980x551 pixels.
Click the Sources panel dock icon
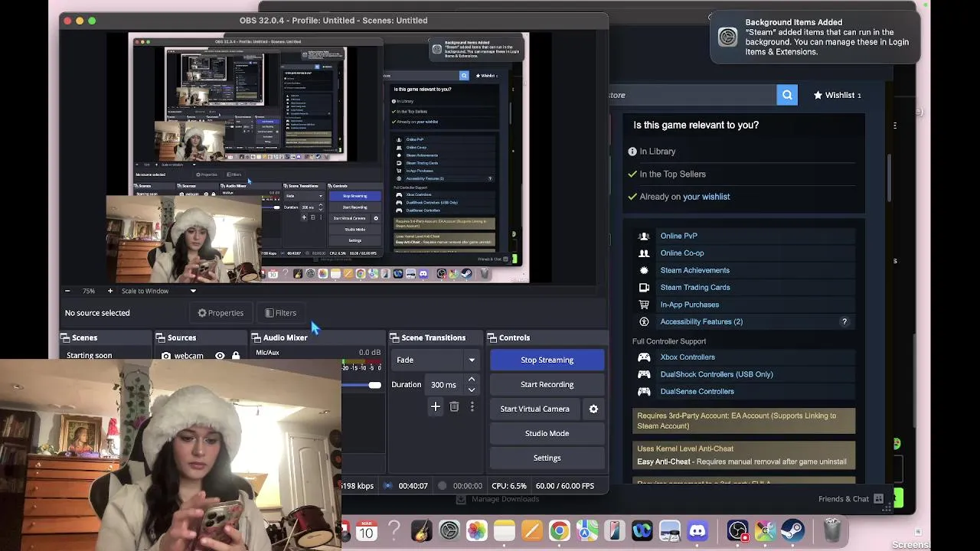(x=160, y=337)
